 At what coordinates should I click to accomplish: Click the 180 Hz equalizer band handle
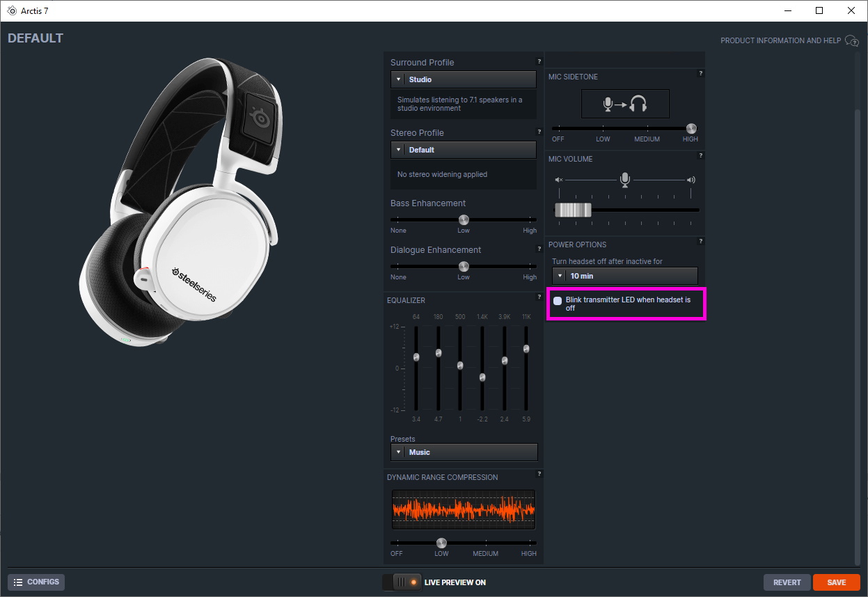coord(439,353)
